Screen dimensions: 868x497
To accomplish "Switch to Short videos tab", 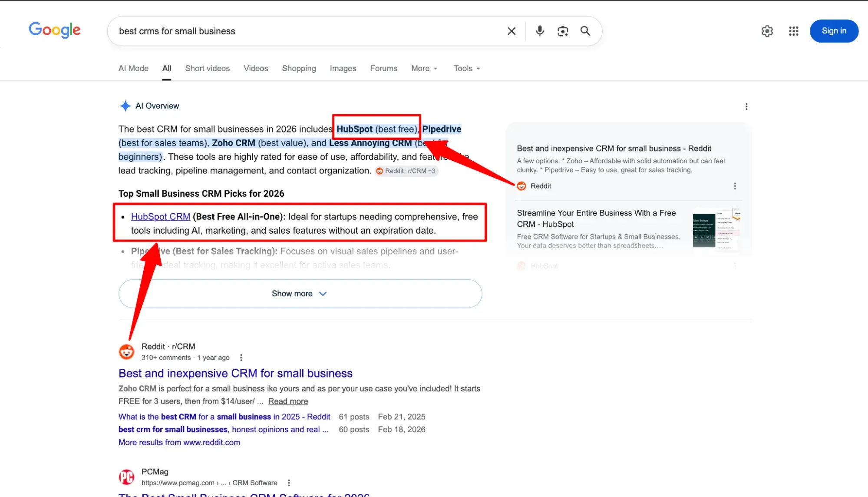I will point(207,68).
